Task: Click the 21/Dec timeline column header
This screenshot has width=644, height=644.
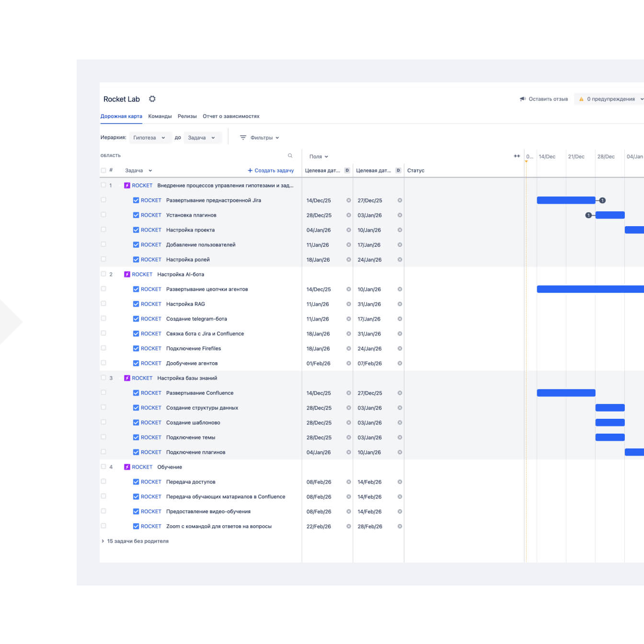Action: pyautogui.click(x=576, y=157)
